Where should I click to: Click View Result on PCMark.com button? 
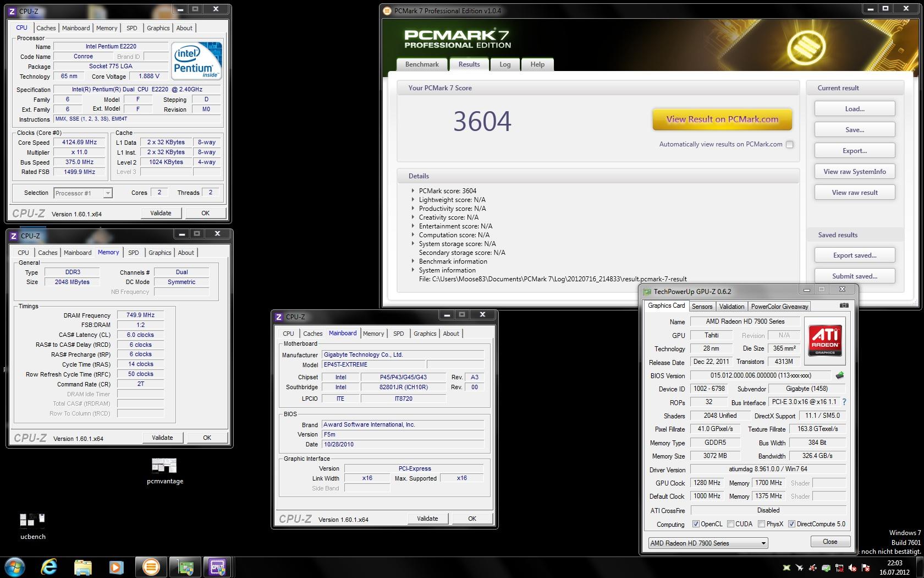(x=722, y=119)
